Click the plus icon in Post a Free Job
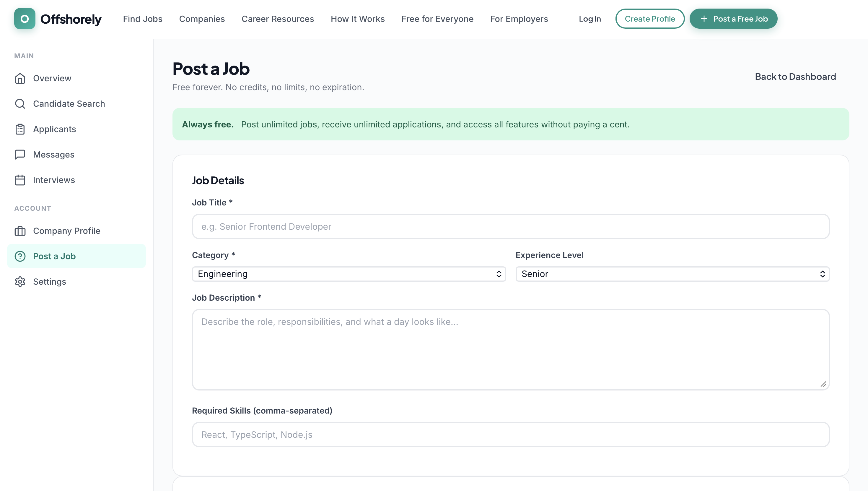 [704, 19]
